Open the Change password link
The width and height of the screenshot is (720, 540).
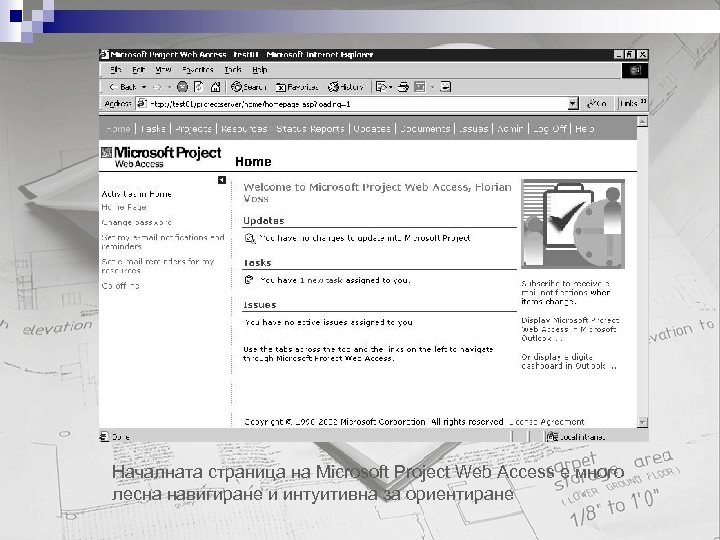tap(136, 222)
